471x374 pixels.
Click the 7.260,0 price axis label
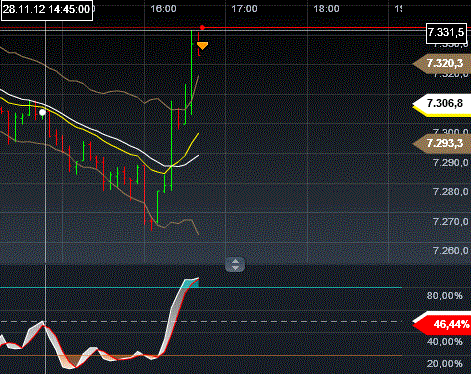point(450,250)
